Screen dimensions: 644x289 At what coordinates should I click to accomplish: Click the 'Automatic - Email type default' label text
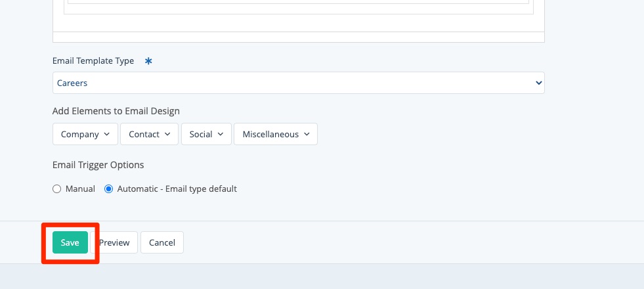click(x=177, y=189)
